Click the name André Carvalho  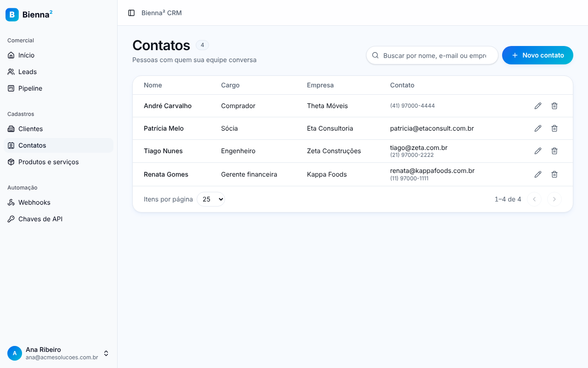click(x=168, y=106)
